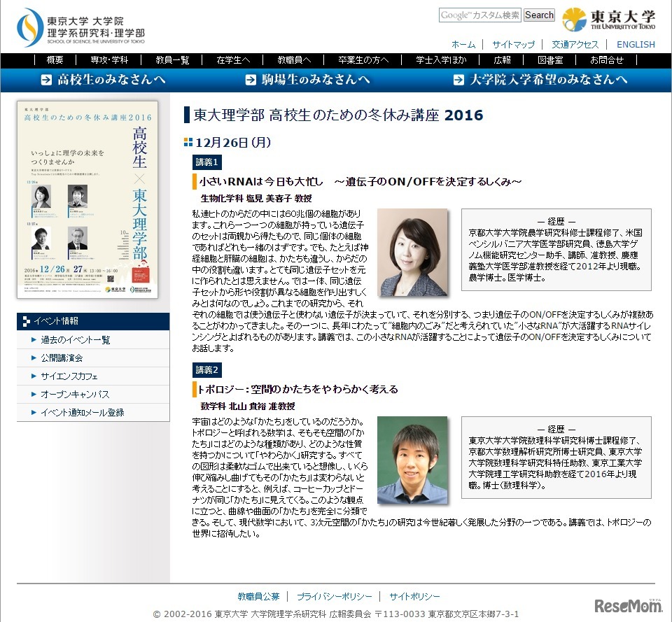Click the photo of Associate Professor 北山
The width and height of the screenshot is (672, 622).
pyautogui.click(x=412, y=460)
